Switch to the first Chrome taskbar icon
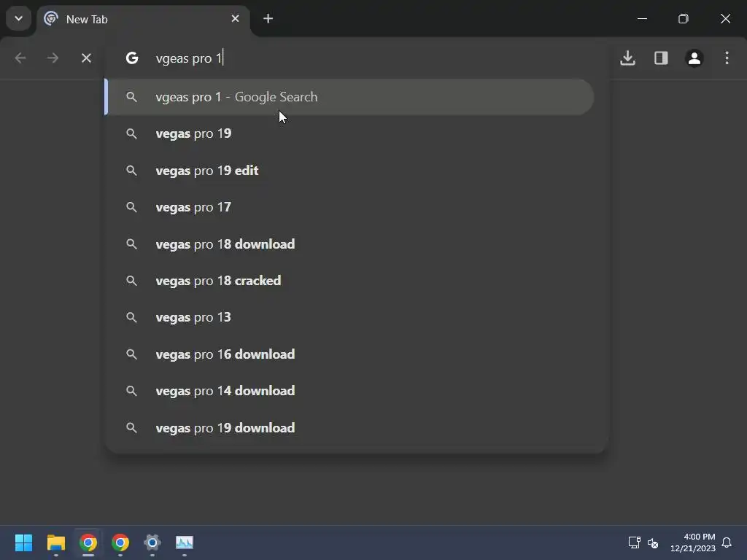This screenshot has height=560, width=747. click(x=88, y=542)
